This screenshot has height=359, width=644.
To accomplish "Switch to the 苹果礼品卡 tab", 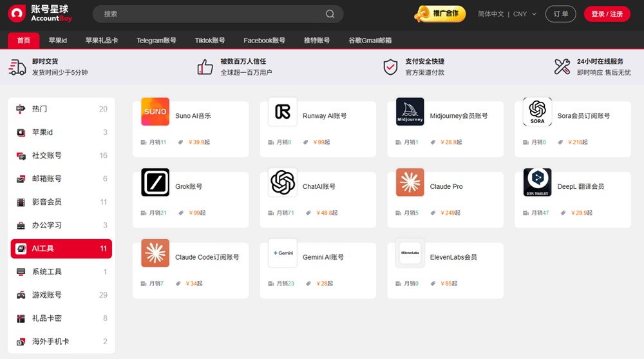I will (x=102, y=40).
